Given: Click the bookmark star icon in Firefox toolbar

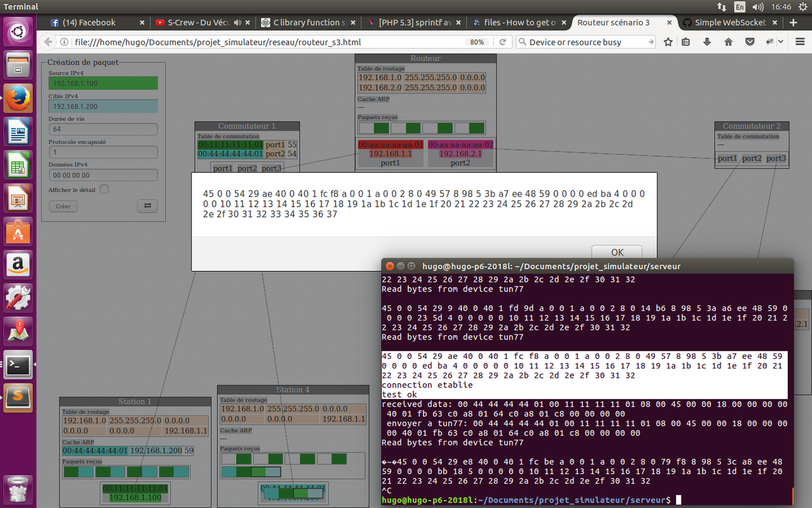Looking at the screenshot, I should (669, 42).
